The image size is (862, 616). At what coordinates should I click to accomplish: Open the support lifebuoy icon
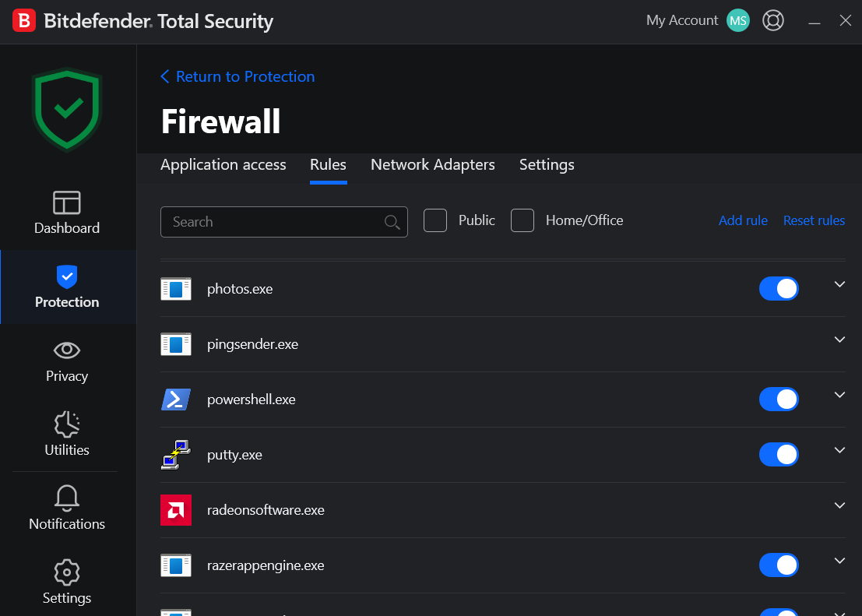(x=773, y=20)
